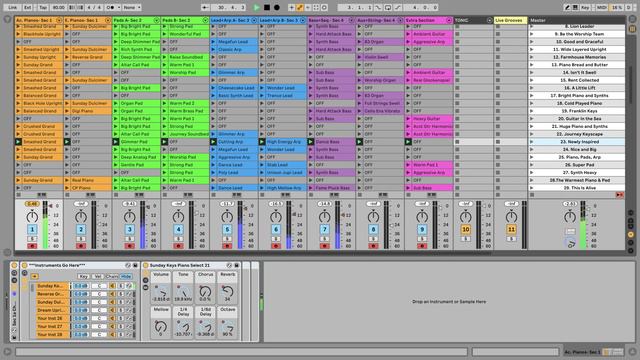This screenshot has width=640, height=360.
Task: Launch clip in the 23. Newly Inspired row of the Bass+Seq track
Action: pyautogui.click(x=311, y=142)
